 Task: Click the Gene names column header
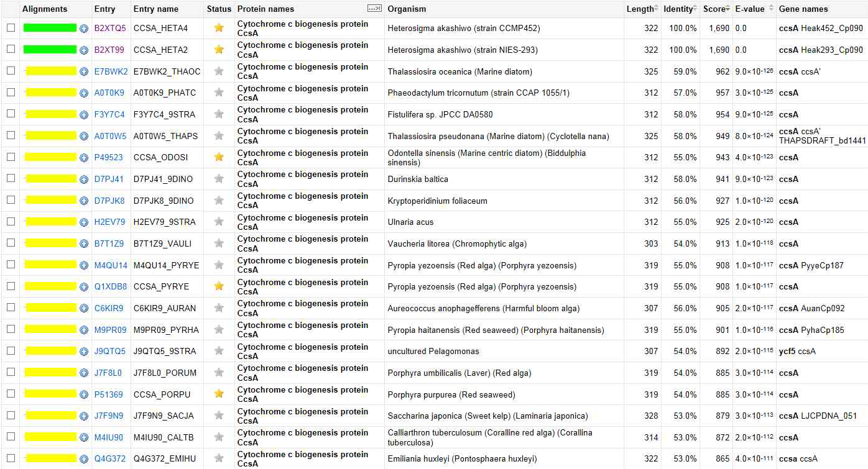803,9
